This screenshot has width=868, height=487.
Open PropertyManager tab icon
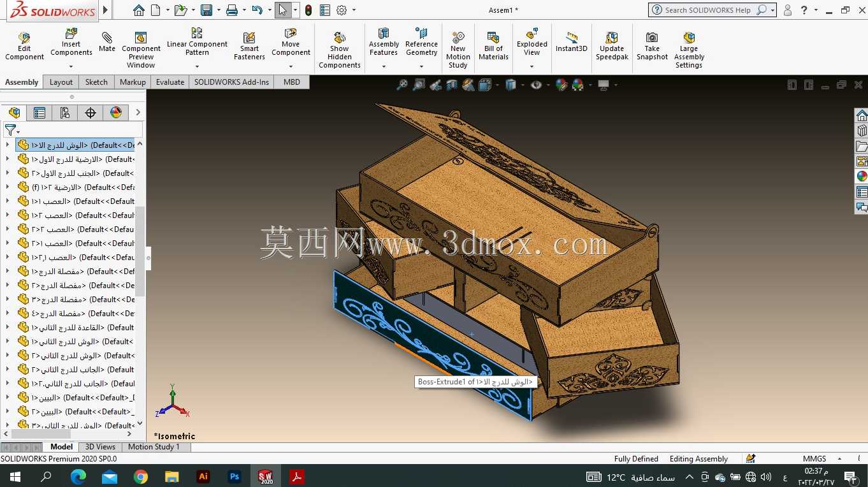click(40, 113)
